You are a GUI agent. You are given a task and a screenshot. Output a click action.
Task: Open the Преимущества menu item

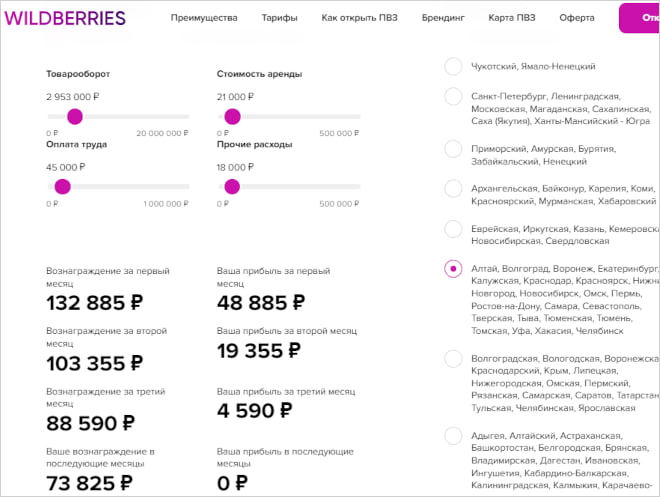click(x=204, y=19)
